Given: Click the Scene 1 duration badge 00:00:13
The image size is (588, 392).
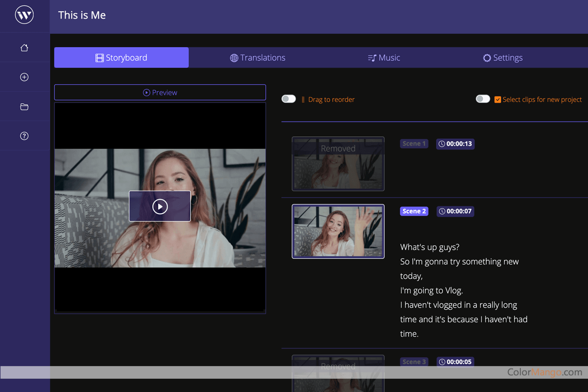Looking at the screenshot, I should pyautogui.click(x=455, y=144).
